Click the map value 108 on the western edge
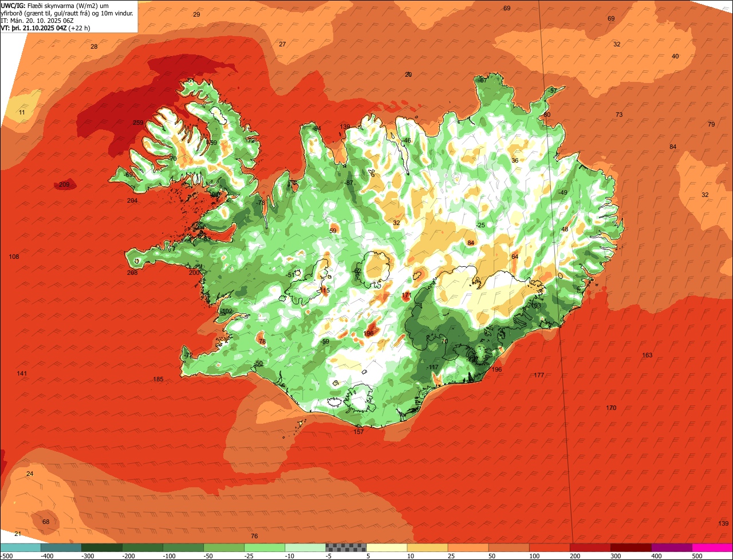This screenshot has width=733, height=560. [14, 257]
